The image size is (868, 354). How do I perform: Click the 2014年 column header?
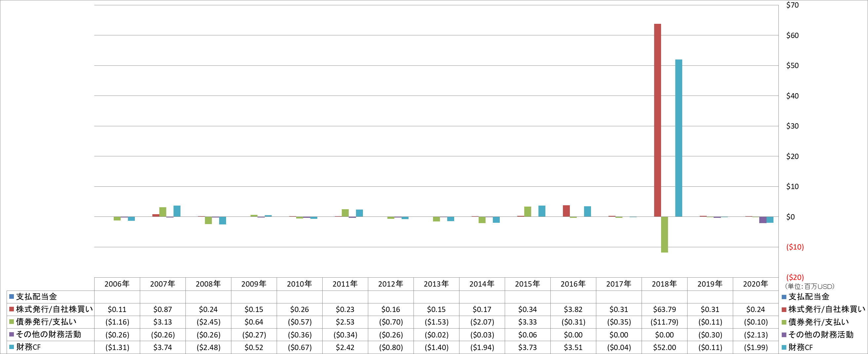(x=482, y=284)
